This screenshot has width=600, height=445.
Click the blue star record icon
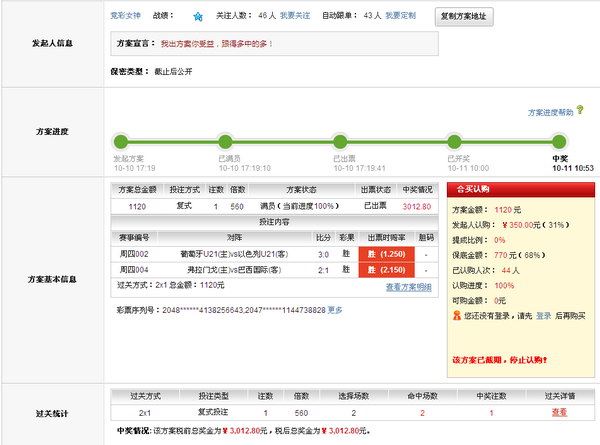tap(198, 17)
